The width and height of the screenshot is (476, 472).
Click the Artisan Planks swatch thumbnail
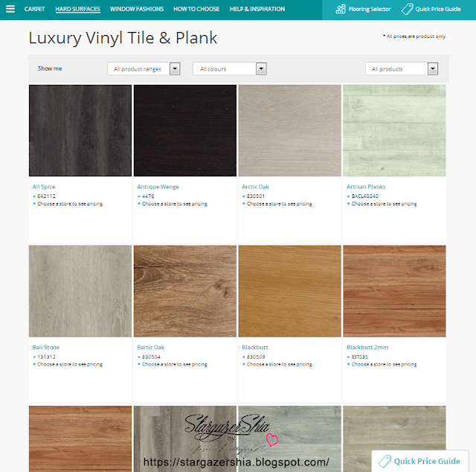pos(394,131)
